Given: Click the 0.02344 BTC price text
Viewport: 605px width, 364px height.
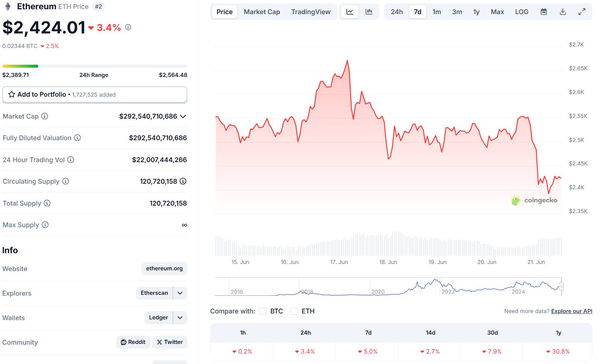Looking at the screenshot, I should click(20, 46).
